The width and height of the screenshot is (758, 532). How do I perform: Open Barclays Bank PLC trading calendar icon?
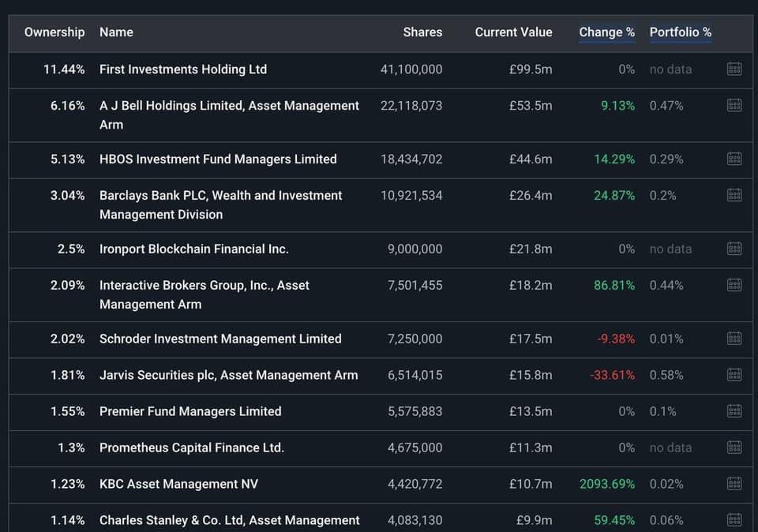pyautogui.click(x=734, y=194)
